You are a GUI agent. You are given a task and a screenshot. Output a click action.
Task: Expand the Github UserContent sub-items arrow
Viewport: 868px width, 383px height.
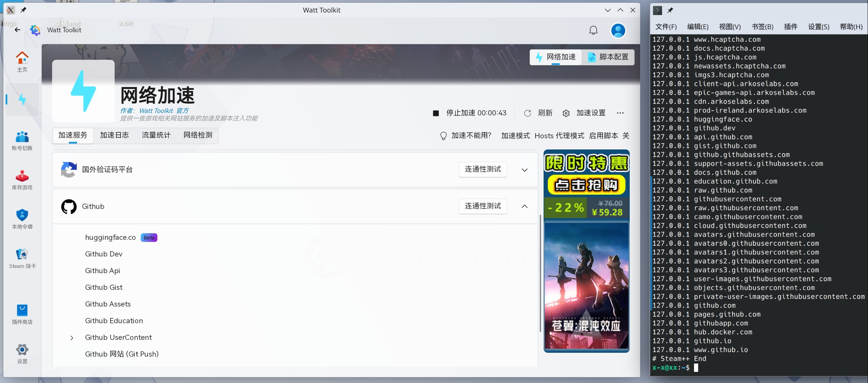72,338
